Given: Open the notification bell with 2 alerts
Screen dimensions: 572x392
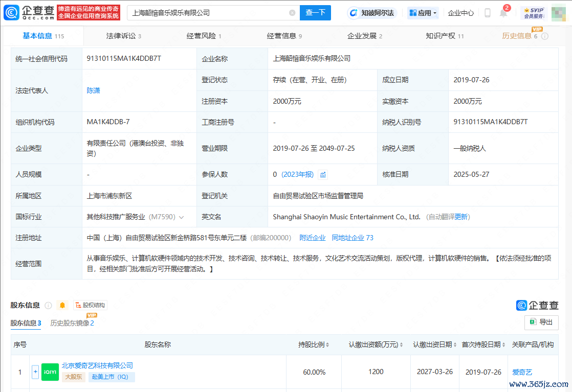Looking at the screenshot, I should [x=503, y=13].
